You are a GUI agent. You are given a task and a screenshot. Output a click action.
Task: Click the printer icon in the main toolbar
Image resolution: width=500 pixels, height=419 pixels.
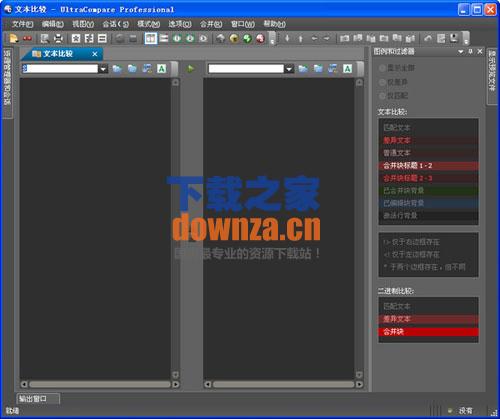[58, 39]
